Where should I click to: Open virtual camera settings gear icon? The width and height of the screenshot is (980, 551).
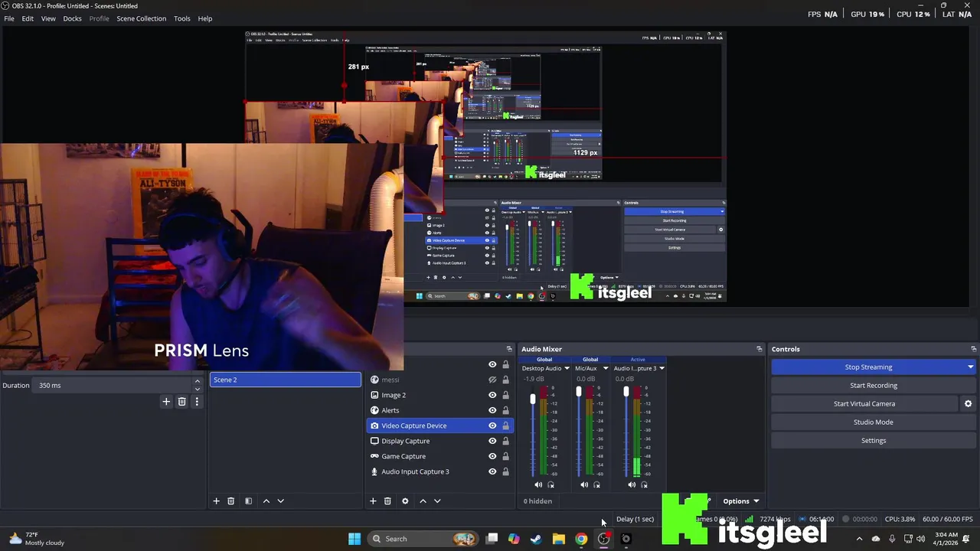click(x=968, y=403)
